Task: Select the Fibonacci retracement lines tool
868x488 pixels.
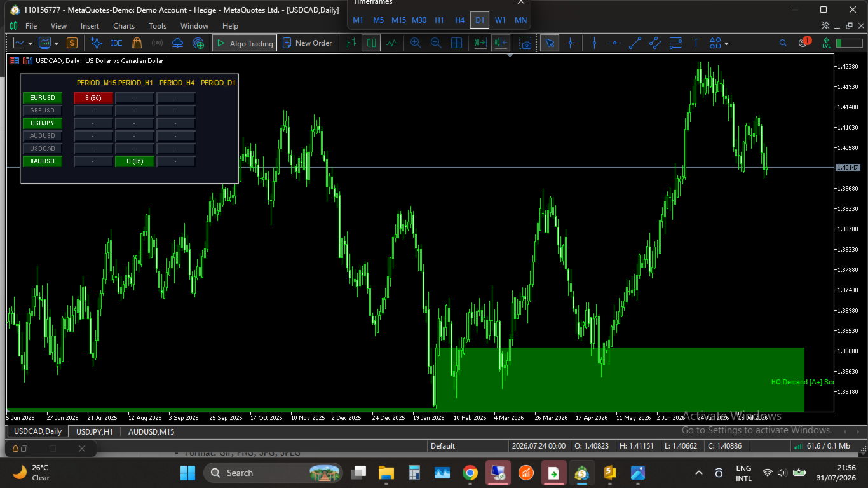Action: click(x=675, y=43)
